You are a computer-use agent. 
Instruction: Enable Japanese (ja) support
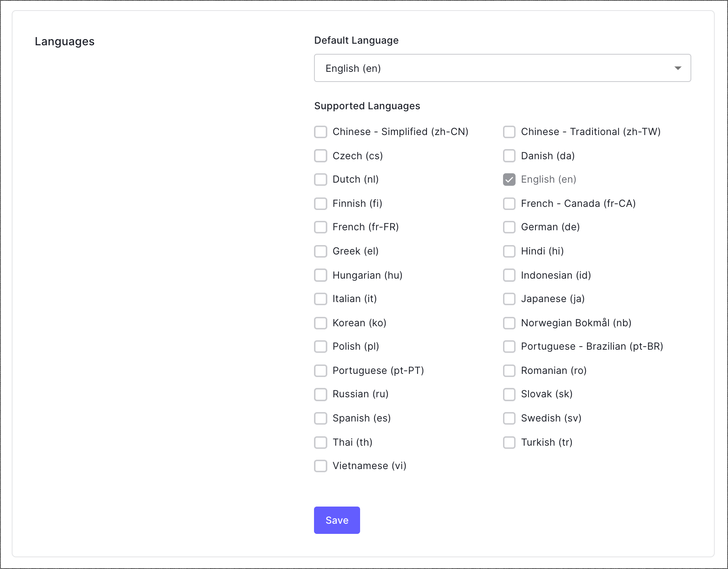[509, 299]
